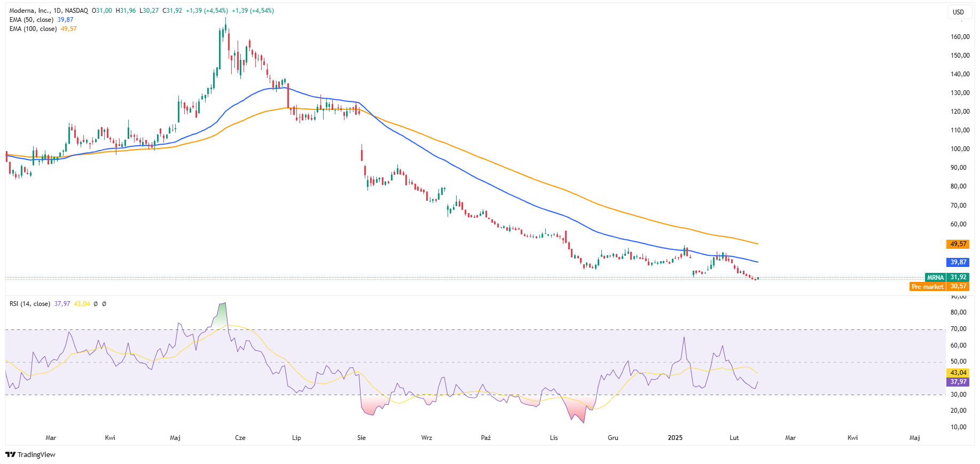Click the 70,00 RSI axis label

click(959, 329)
